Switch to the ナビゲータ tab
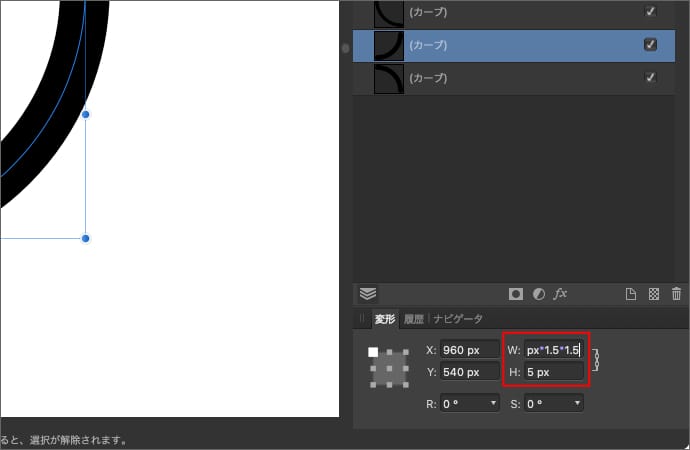Image resolution: width=690 pixels, height=450 pixels. [x=458, y=319]
